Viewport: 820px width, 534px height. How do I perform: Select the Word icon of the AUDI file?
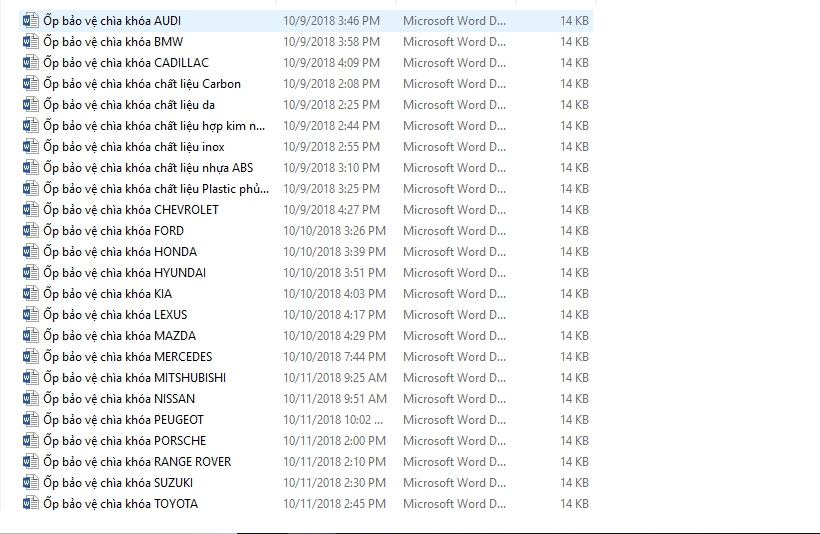31,21
